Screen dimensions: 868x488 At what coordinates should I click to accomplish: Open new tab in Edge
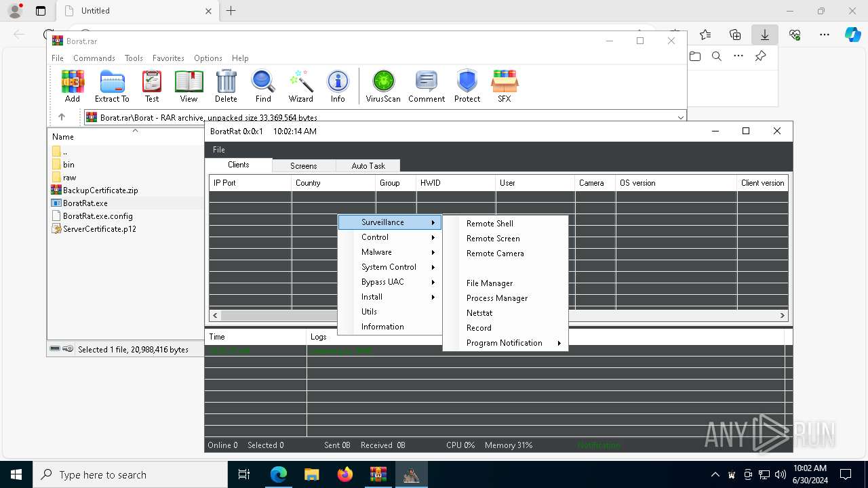[x=231, y=11]
